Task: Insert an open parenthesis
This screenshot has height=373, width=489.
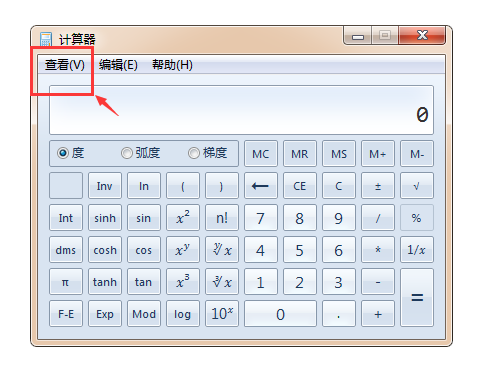Action: pyautogui.click(x=183, y=186)
